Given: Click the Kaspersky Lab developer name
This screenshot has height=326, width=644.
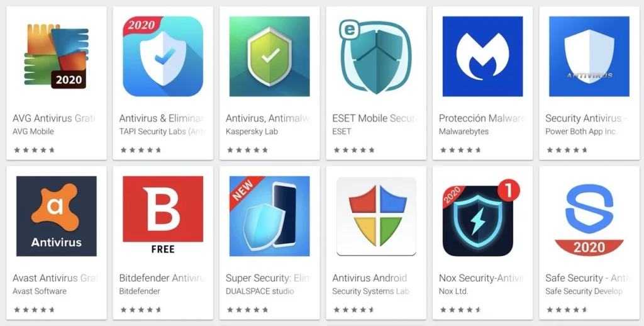Looking at the screenshot, I should [252, 132].
